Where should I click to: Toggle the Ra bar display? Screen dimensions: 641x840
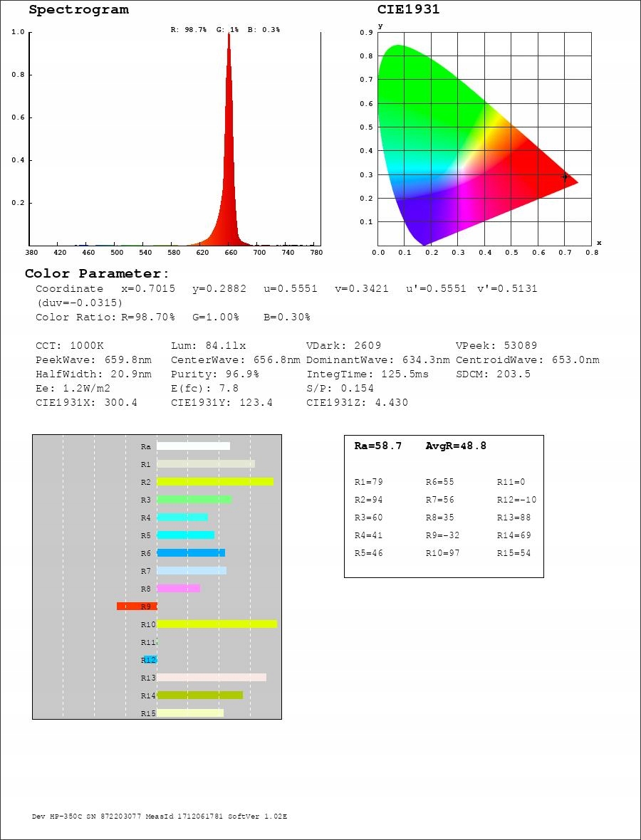[192, 446]
